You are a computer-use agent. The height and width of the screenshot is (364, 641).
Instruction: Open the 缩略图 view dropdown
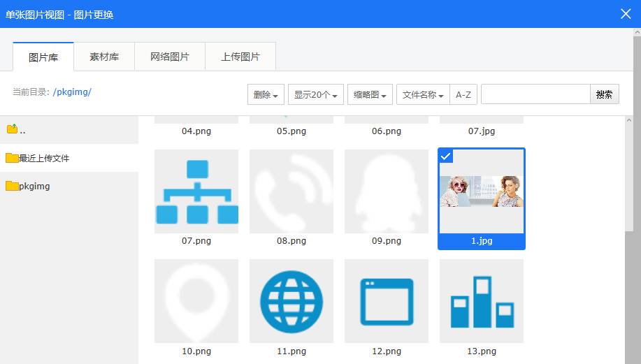pos(370,94)
